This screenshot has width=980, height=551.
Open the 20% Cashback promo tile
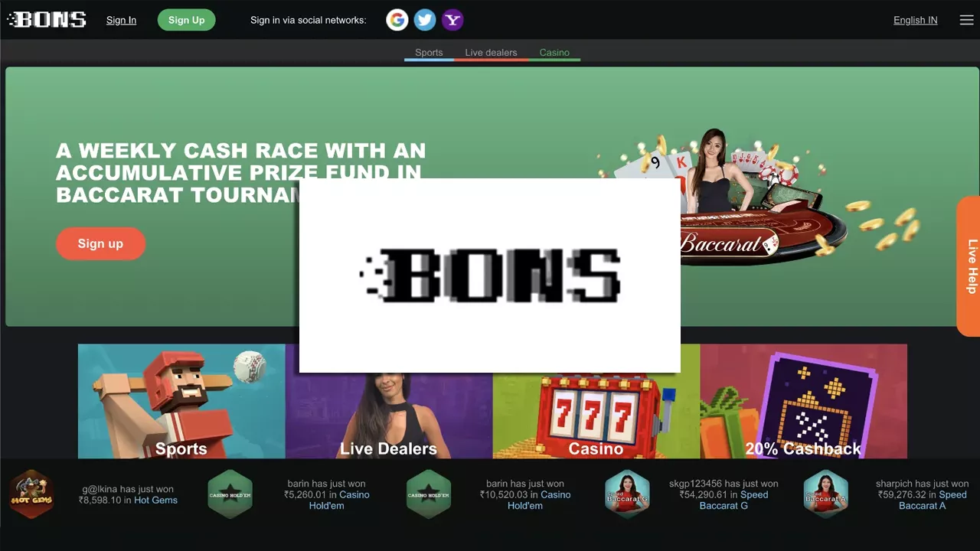coord(804,401)
